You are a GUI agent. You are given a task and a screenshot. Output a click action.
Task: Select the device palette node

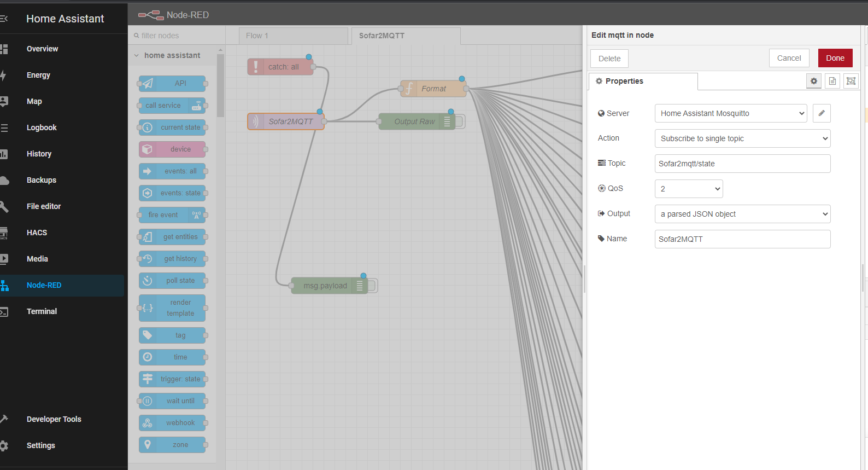pos(172,149)
